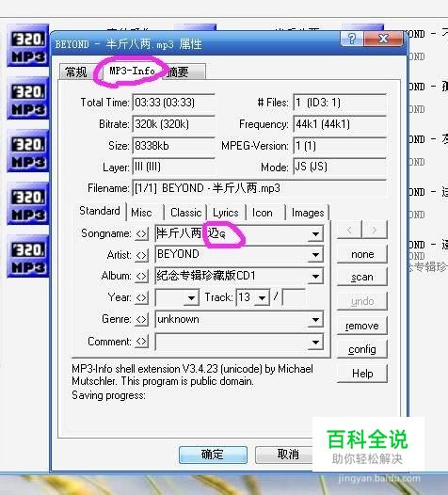
Task: Click the Help button
Action: [x=362, y=374]
